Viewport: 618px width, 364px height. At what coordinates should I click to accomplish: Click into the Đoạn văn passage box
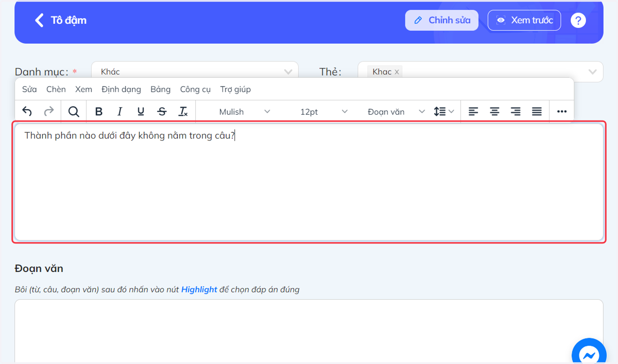click(309, 331)
